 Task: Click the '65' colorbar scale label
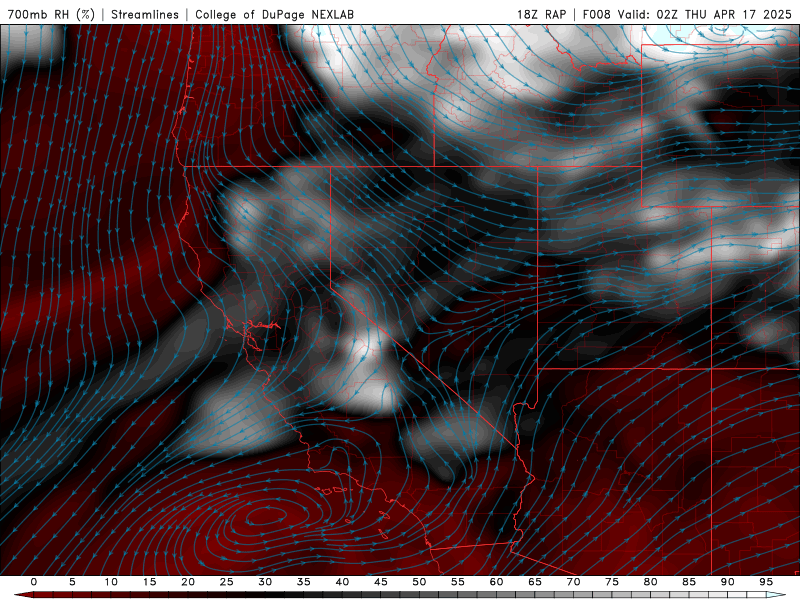535,582
